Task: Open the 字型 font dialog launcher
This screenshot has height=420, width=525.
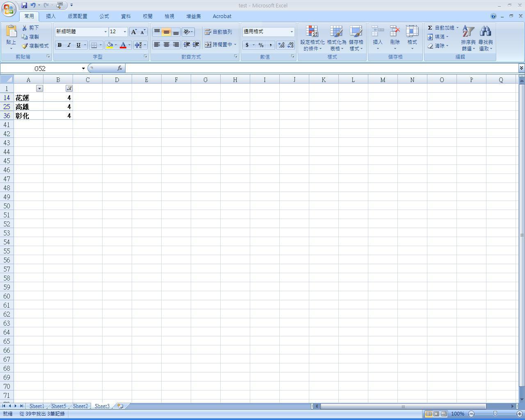Action: pyautogui.click(x=146, y=57)
